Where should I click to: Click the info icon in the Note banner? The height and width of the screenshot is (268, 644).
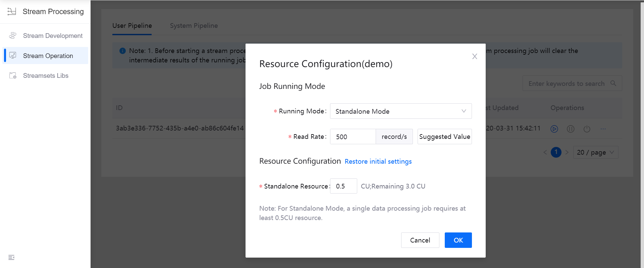pos(122,51)
